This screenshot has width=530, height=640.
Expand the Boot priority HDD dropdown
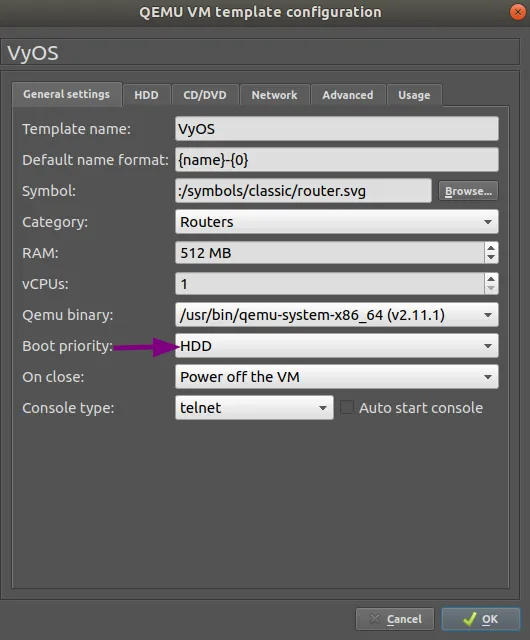[336, 346]
